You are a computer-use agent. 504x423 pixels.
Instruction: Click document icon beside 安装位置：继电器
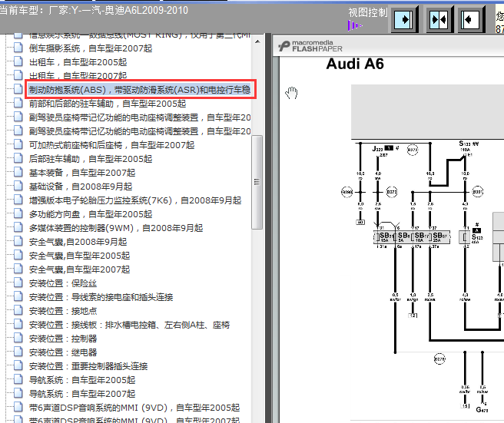click(x=18, y=352)
